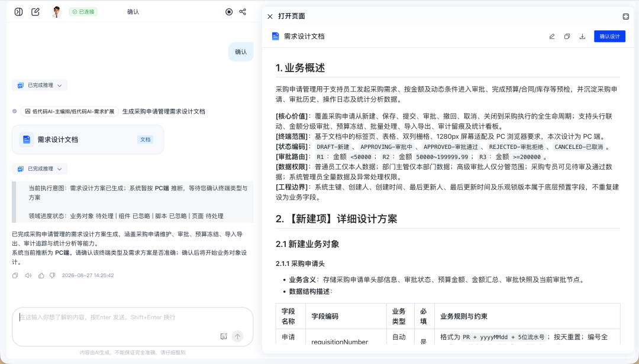Open the template icon in input box
This screenshot has width=639, height=364.
click(223, 336)
